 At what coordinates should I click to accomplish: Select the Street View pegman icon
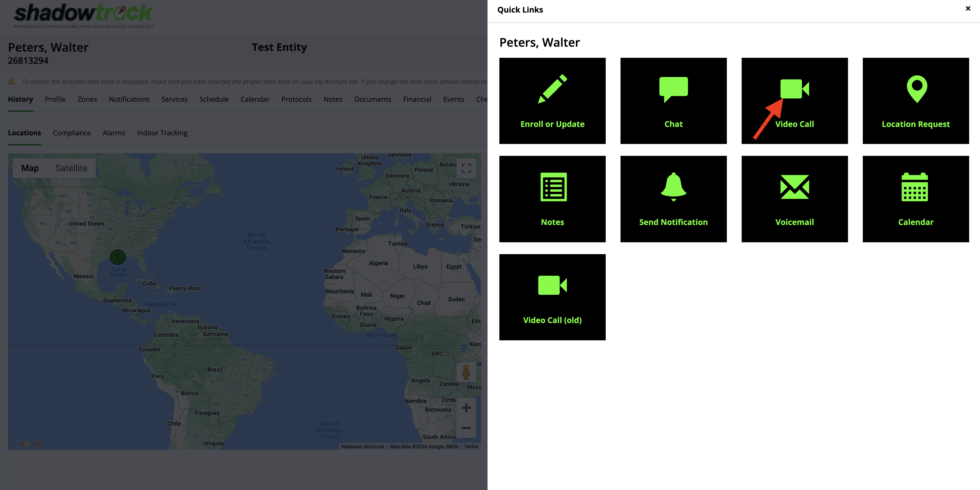coord(466,372)
